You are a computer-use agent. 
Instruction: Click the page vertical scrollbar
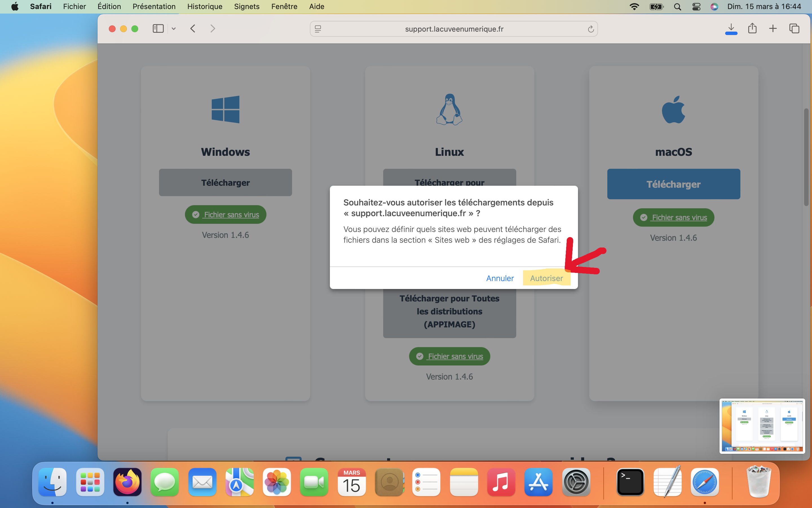click(x=806, y=157)
